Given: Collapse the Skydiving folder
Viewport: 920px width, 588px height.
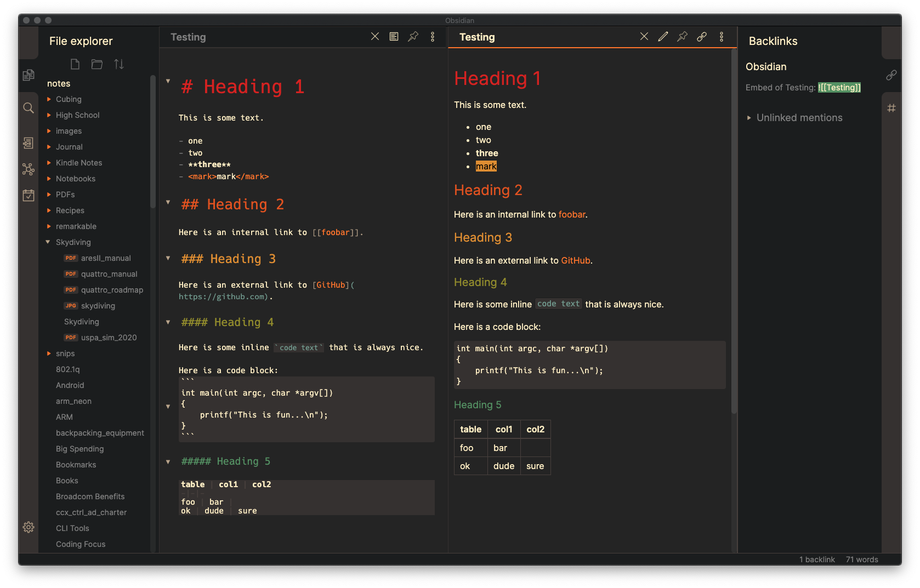Looking at the screenshot, I should click(48, 242).
